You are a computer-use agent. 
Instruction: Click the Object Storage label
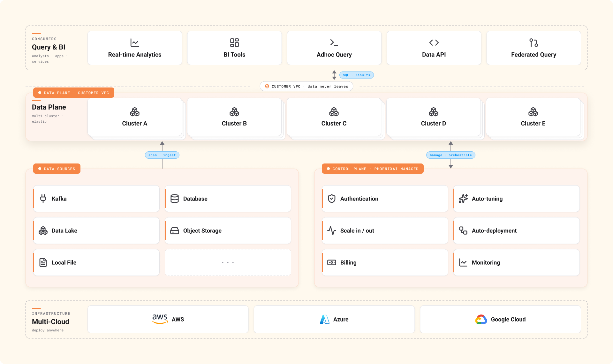click(202, 231)
